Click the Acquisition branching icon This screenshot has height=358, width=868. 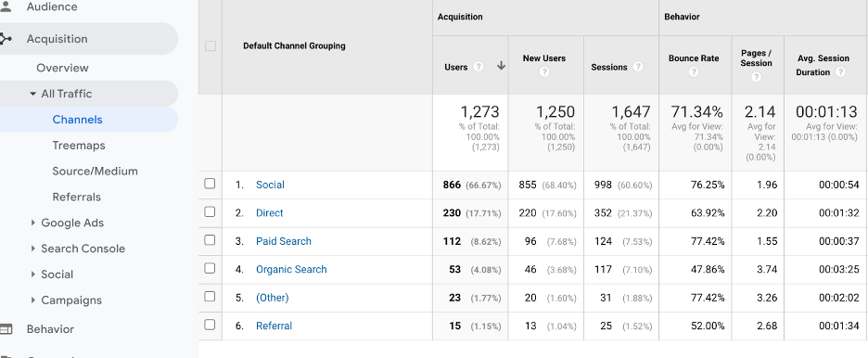[x=6, y=39]
